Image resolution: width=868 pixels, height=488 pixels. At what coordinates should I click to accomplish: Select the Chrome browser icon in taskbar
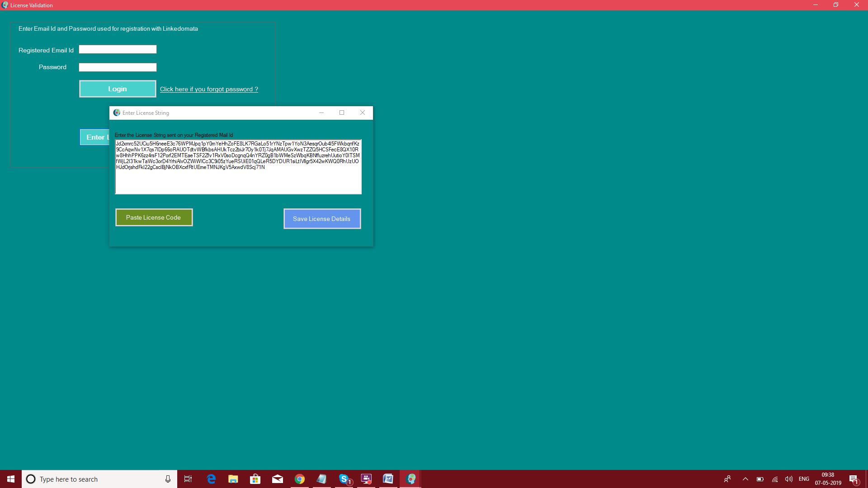click(x=300, y=479)
